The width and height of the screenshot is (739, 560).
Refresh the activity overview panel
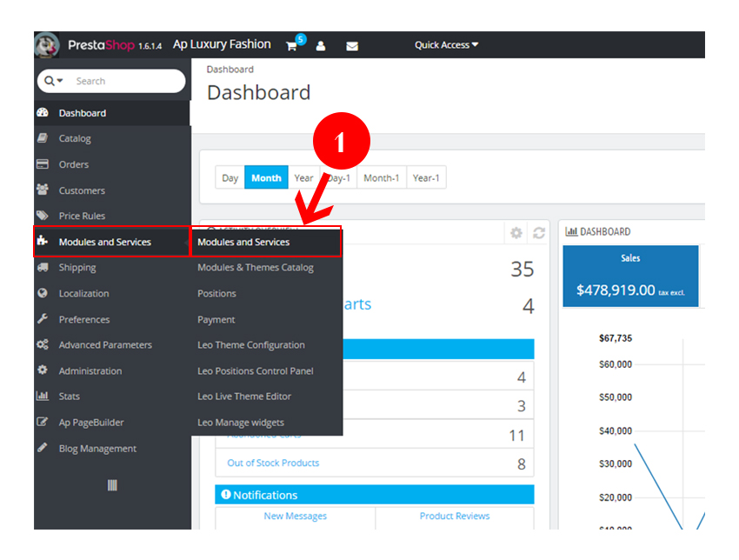539,233
